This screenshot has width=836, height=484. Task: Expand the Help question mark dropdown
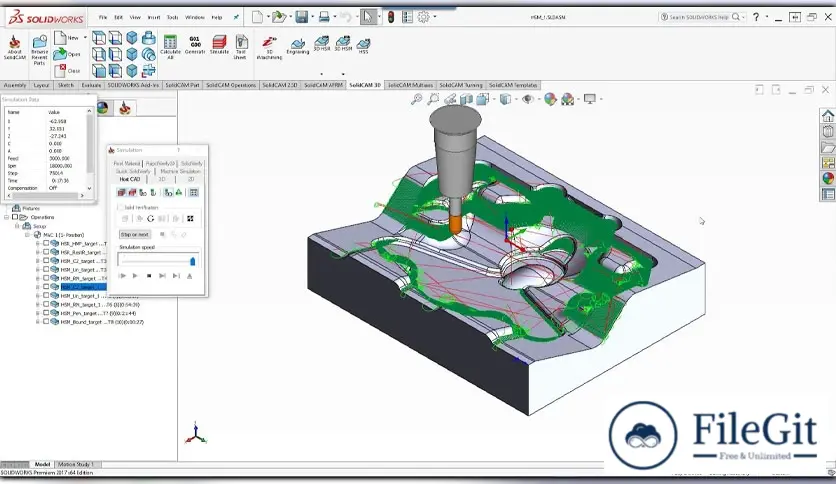pos(767,17)
